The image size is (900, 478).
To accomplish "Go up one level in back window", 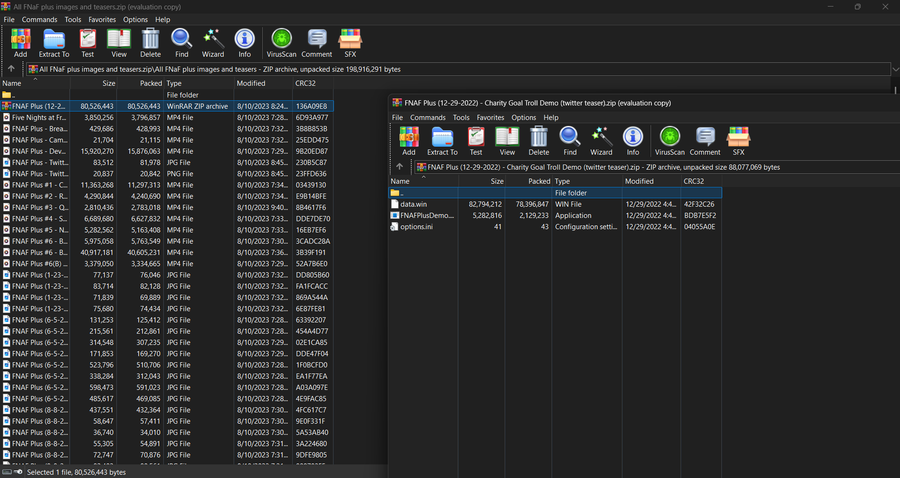I will (x=11, y=69).
